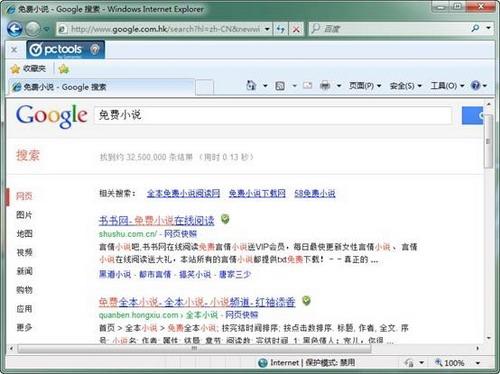Click the read mail icon in command bar

pyautogui.click(x=307, y=86)
